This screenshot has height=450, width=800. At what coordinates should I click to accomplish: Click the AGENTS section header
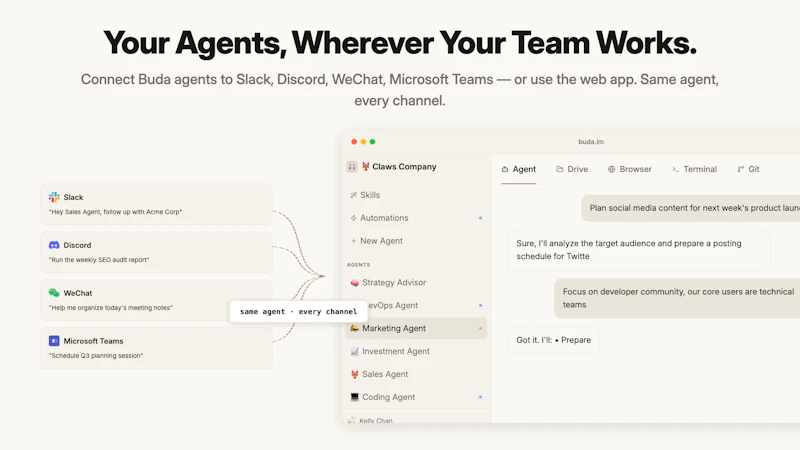click(x=359, y=265)
